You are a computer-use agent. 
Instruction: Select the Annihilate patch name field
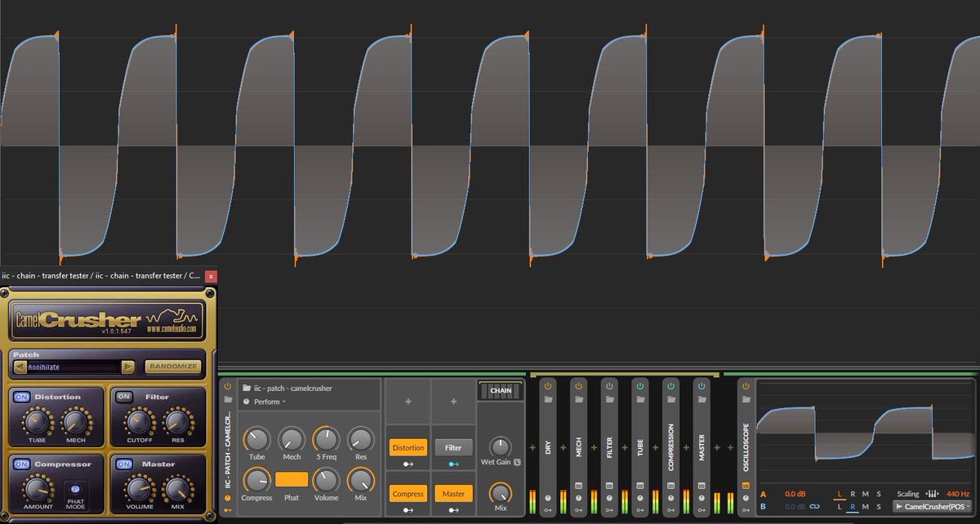pos(73,367)
